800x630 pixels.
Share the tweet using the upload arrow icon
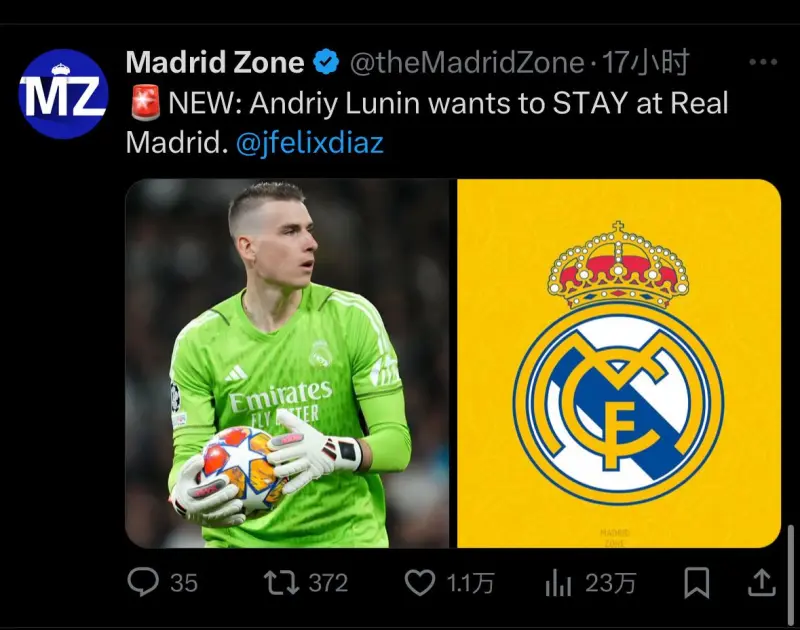click(x=762, y=583)
